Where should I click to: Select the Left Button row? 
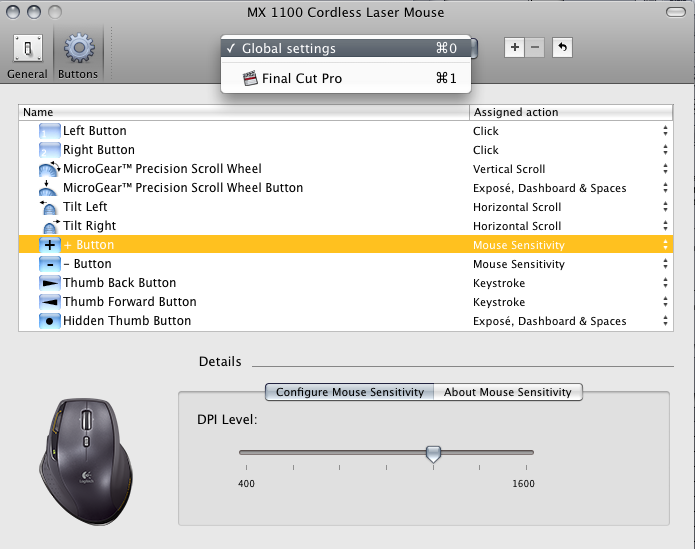[x=346, y=131]
